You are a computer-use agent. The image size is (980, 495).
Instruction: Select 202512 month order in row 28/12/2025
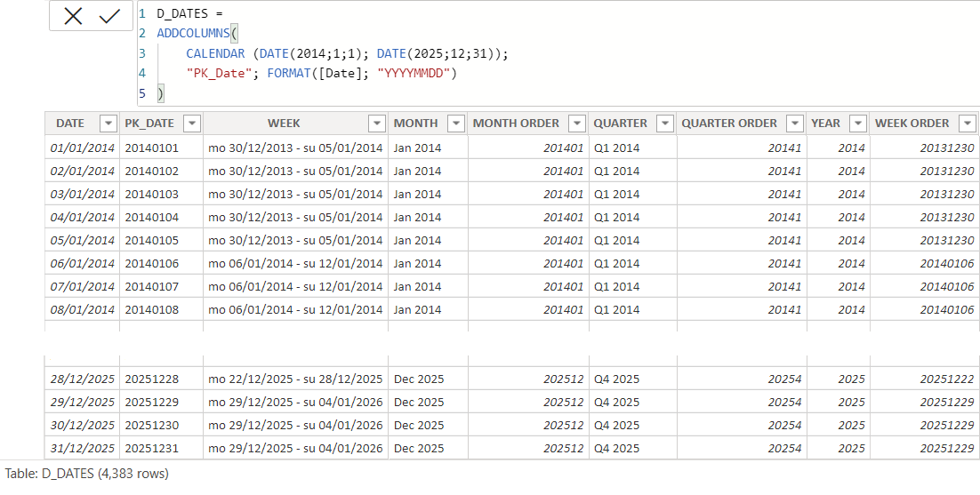point(528,379)
